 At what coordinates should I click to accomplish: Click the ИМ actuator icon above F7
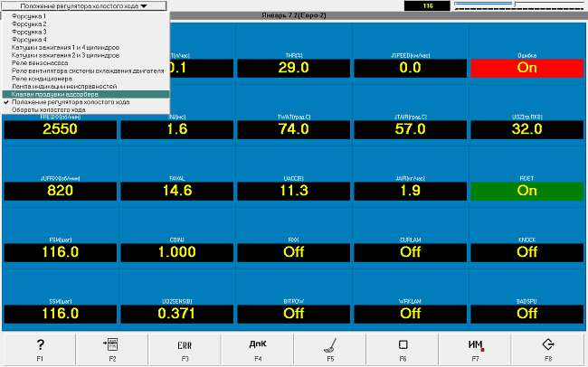coord(476,345)
